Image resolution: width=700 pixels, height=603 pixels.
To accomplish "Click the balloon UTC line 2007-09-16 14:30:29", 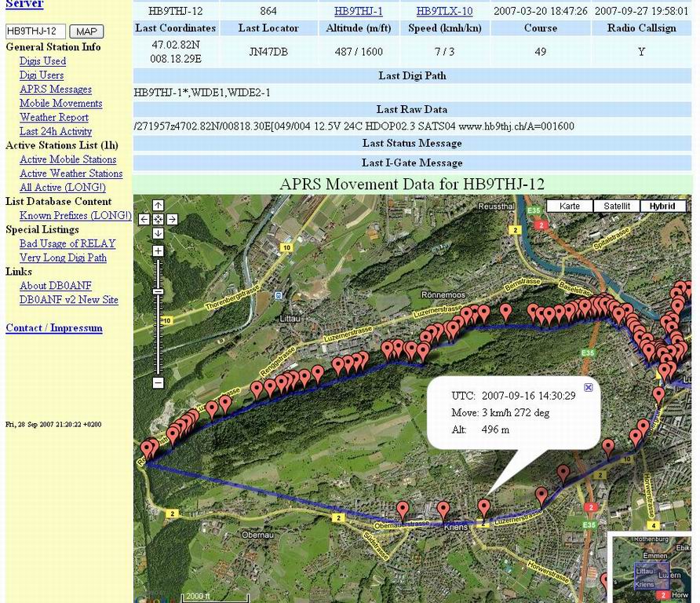I will click(x=513, y=396).
